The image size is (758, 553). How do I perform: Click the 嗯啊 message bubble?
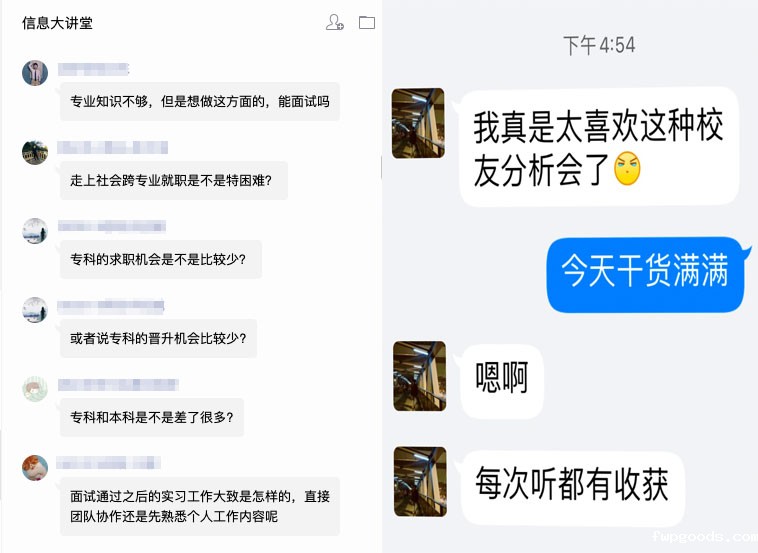point(502,381)
